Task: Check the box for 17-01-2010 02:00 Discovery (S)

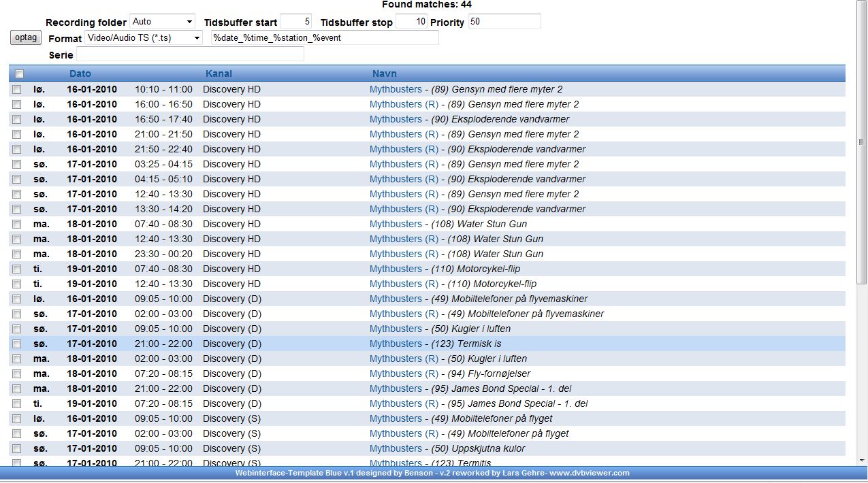Action: pyautogui.click(x=17, y=434)
